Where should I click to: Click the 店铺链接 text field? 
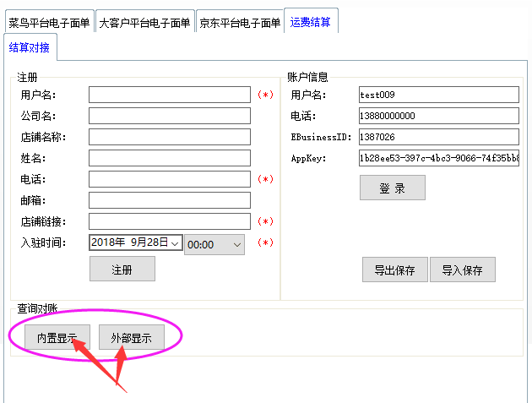click(169, 221)
